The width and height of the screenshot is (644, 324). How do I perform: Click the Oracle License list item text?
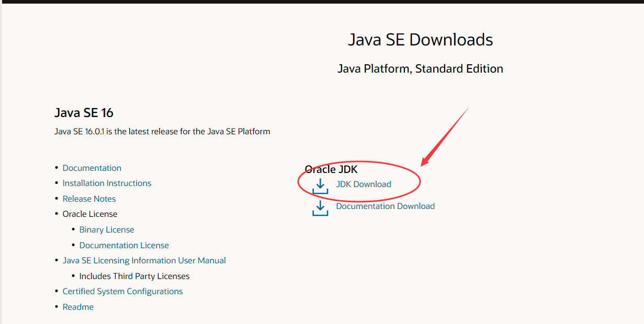(90, 214)
